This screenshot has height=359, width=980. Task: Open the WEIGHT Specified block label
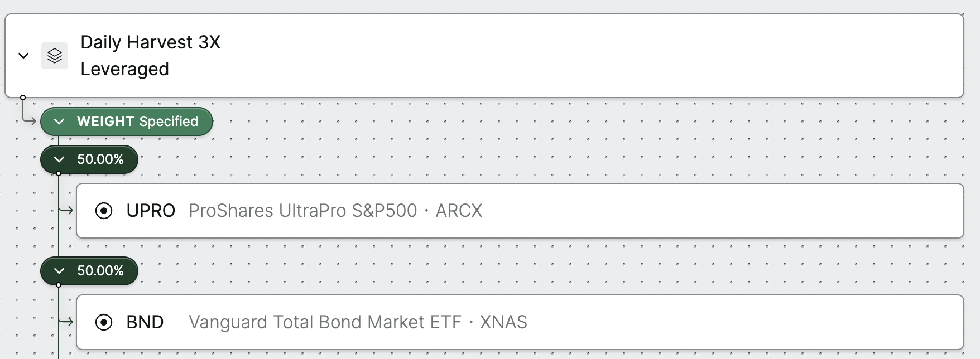pyautogui.click(x=137, y=122)
